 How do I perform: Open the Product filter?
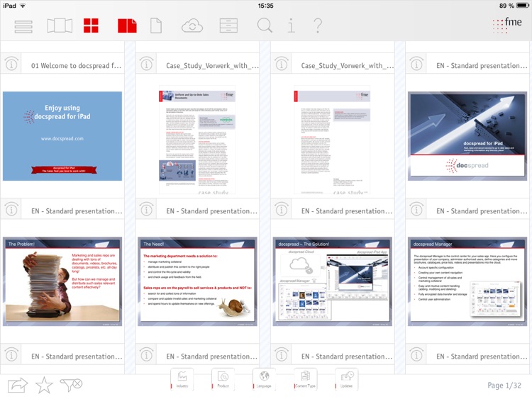click(x=223, y=379)
